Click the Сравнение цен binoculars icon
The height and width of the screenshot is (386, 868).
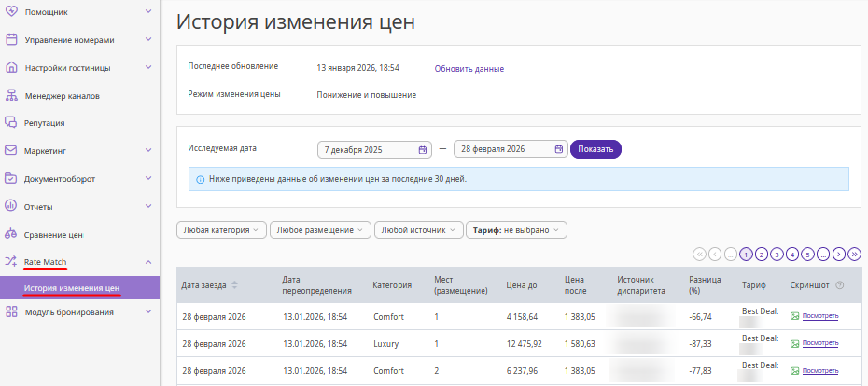(11, 234)
